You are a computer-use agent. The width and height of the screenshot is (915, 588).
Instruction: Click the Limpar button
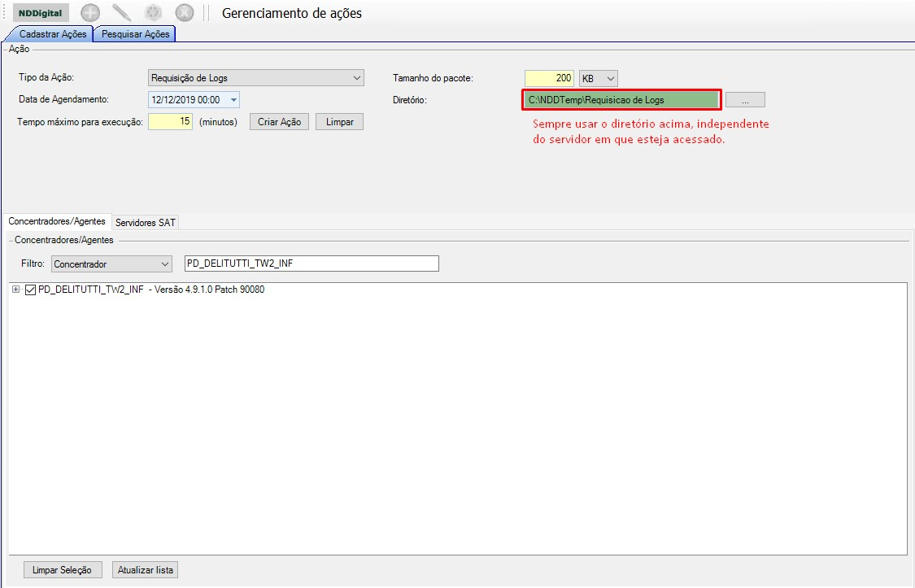pyautogui.click(x=339, y=122)
